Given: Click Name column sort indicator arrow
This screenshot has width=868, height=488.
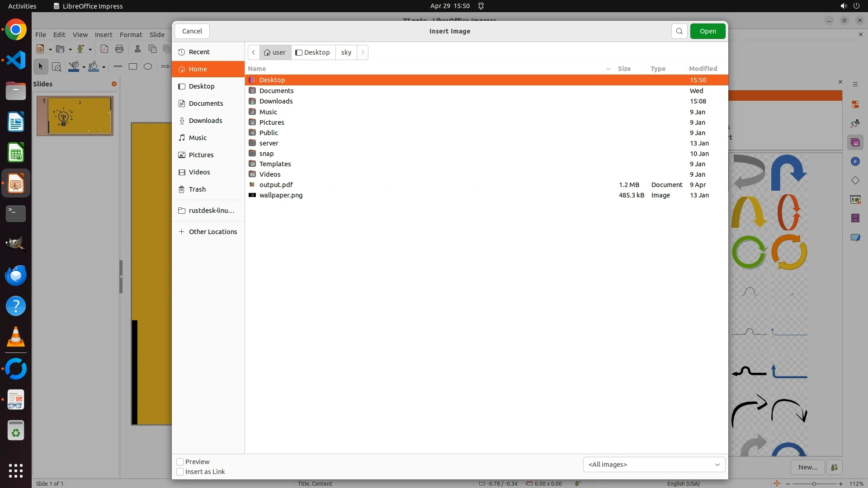Looking at the screenshot, I should 608,69.
